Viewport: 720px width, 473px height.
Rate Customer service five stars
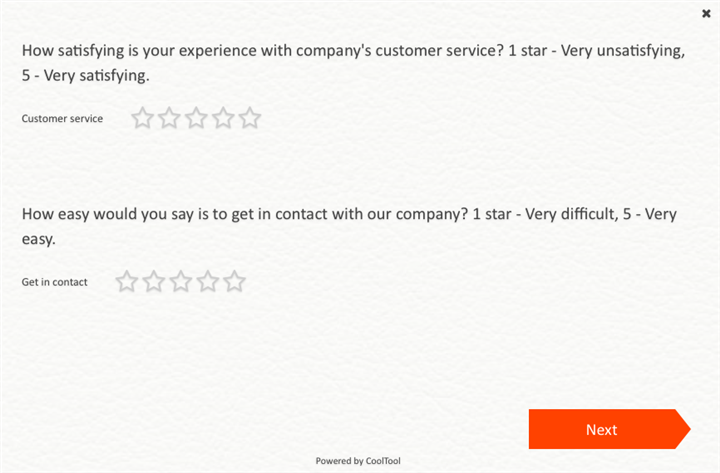(250, 119)
